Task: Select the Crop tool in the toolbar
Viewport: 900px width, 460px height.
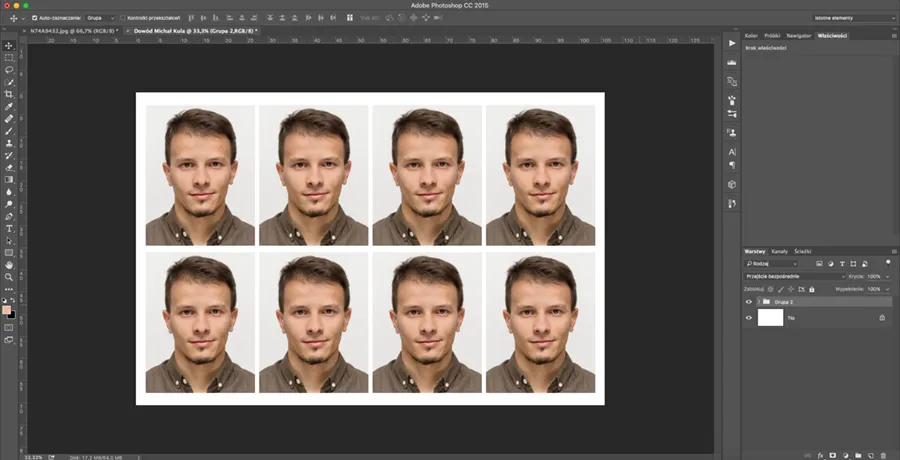Action: (9, 94)
